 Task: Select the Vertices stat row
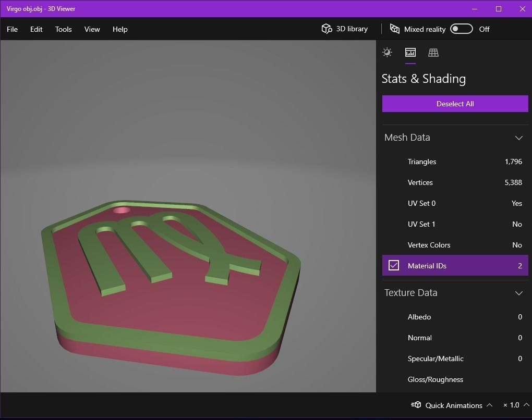455,182
